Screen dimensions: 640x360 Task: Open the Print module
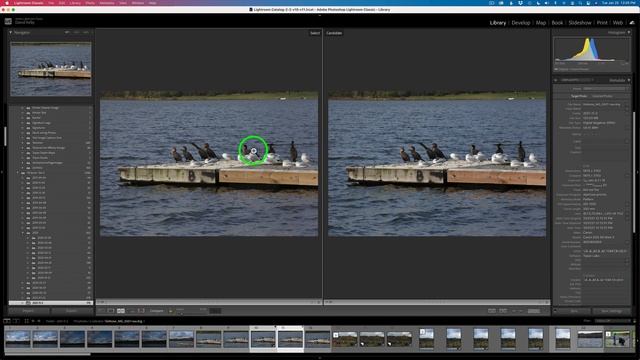coord(602,23)
